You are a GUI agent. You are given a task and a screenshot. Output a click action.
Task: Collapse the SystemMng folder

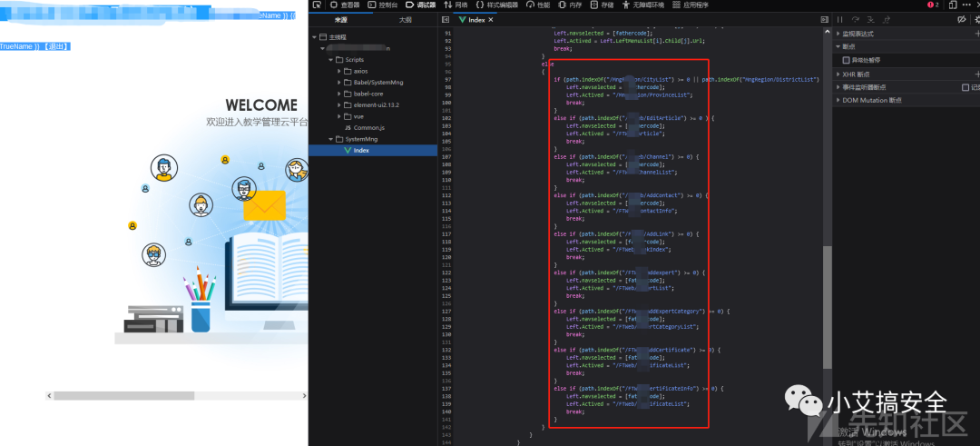point(330,139)
